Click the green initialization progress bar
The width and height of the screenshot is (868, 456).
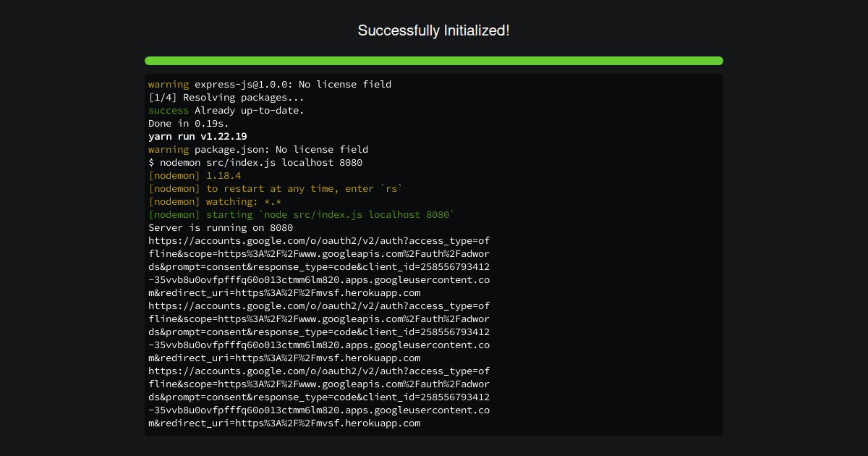click(434, 61)
